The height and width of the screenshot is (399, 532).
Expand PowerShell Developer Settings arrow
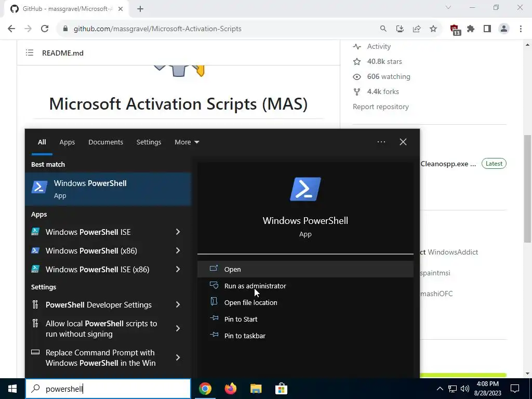178,304
